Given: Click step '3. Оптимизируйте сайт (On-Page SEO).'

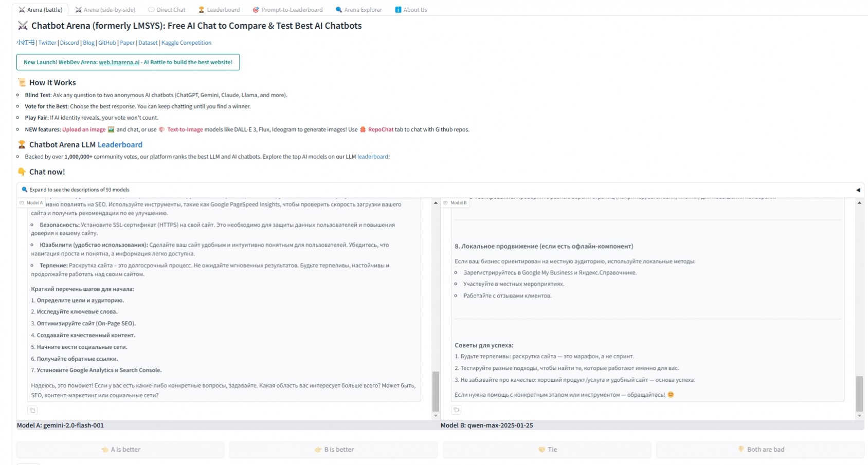Looking at the screenshot, I should [83, 323].
